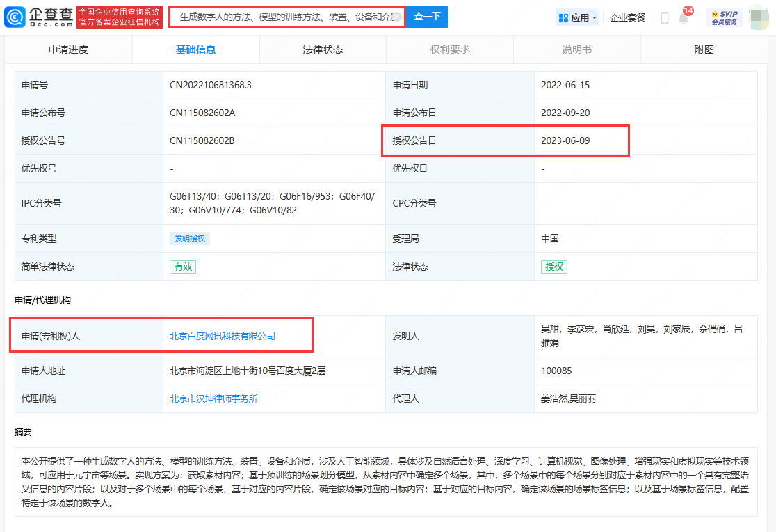
Task: Switch to the 申请进度 tab
Action: point(68,49)
